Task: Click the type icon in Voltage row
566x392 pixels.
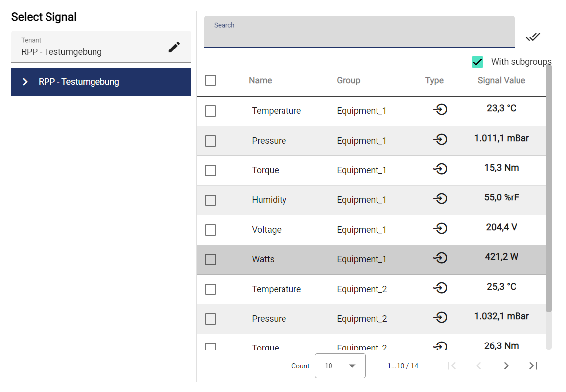Action: [x=440, y=229]
